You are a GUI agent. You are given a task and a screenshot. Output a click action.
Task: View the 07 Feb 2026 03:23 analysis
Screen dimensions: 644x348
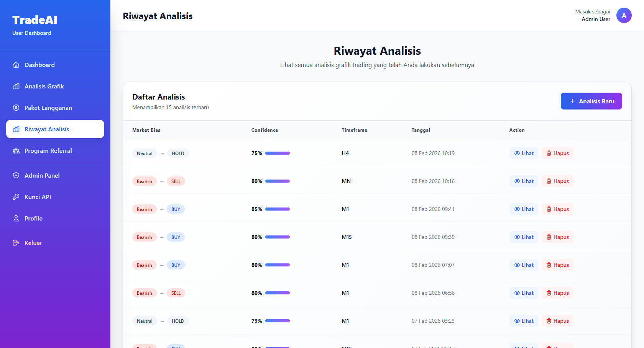(524, 321)
